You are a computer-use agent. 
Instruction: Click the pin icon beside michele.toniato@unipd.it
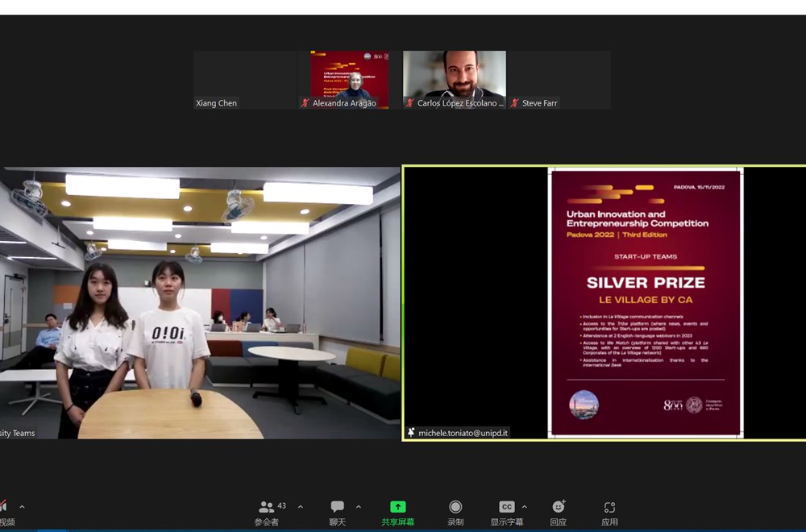coord(411,432)
